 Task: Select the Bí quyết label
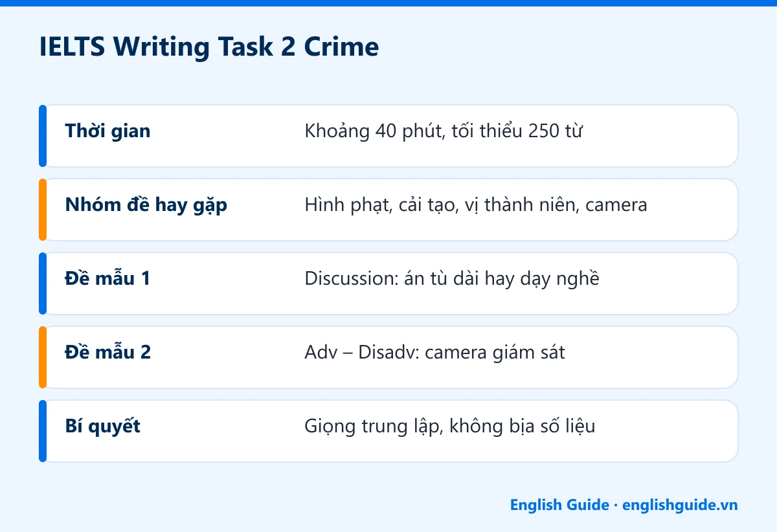[103, 427]
